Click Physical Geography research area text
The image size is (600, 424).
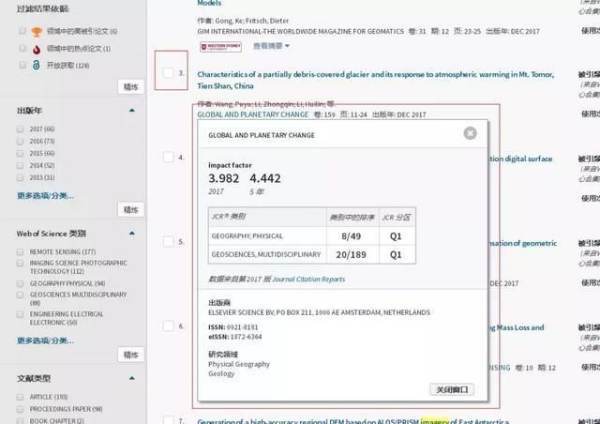tap(239, 364)
